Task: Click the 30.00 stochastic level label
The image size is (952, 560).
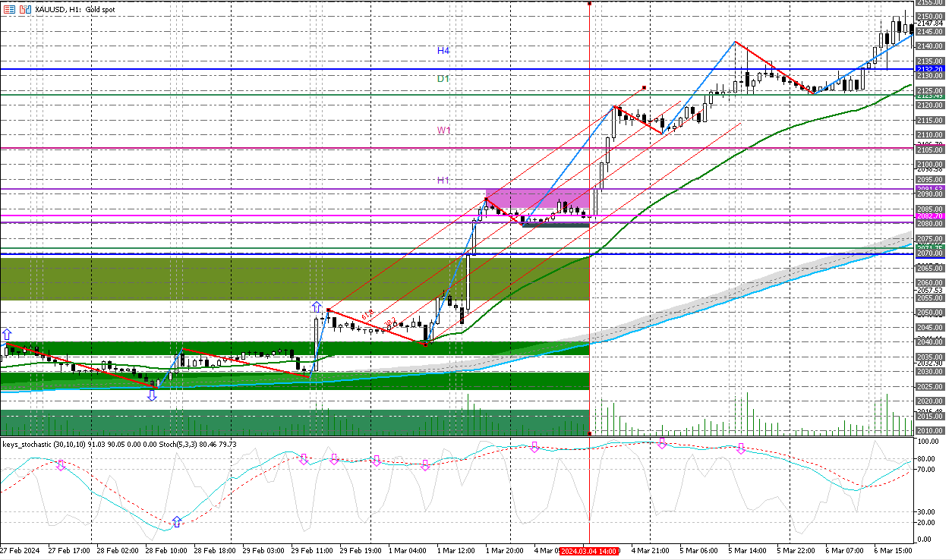Action: [x=925, y=511]
